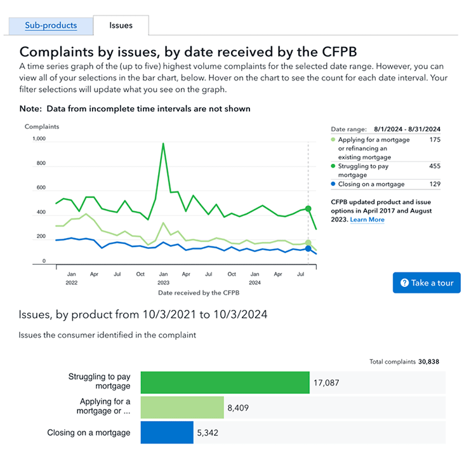Click the January 2023 peak on green line

[163, 144]
